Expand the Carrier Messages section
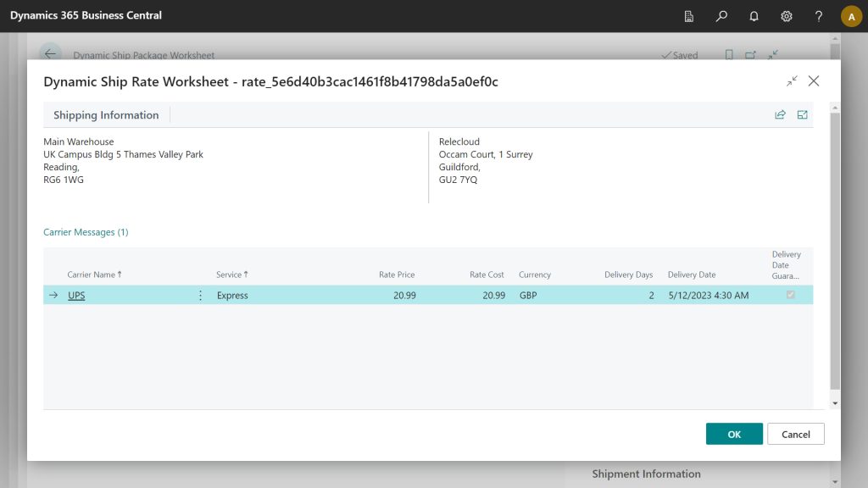The image size is (868, 488). pos(86,231)
